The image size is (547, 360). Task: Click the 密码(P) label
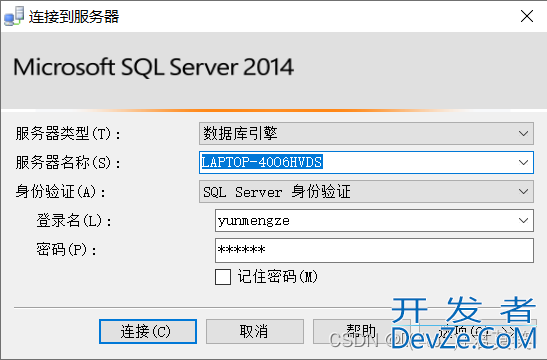67,249
